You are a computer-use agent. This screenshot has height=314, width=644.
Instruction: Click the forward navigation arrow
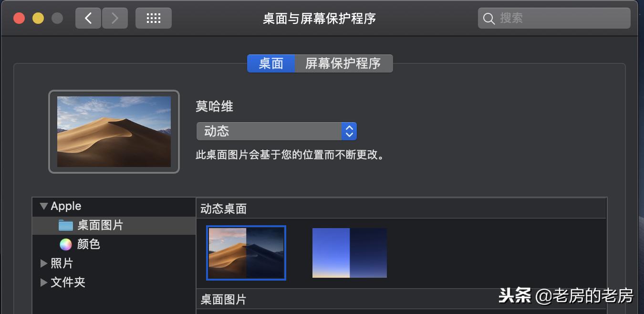(x=114, y=18)
